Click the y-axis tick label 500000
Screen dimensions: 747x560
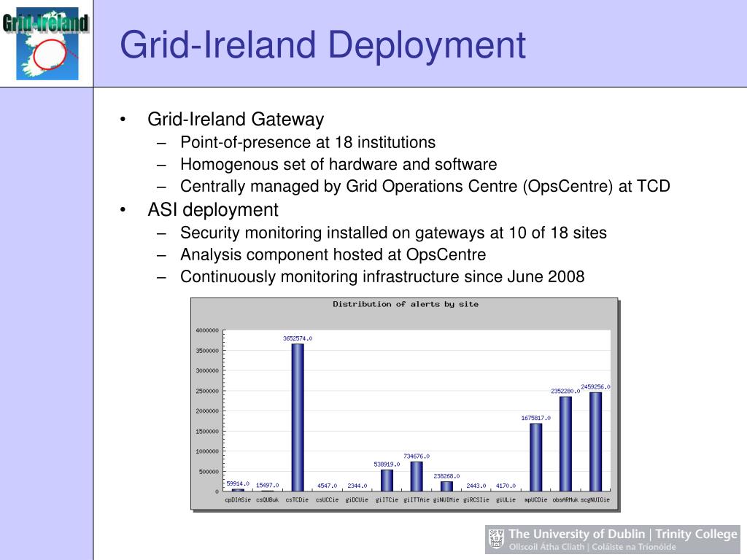[209, 472]
